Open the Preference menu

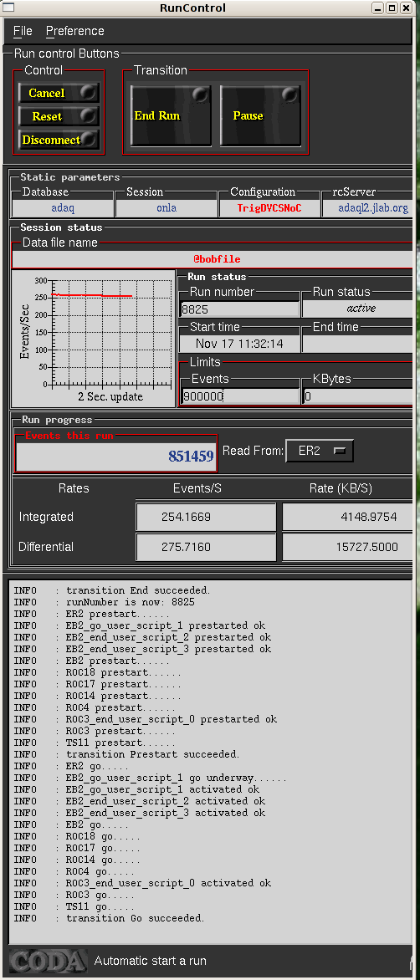75,31
